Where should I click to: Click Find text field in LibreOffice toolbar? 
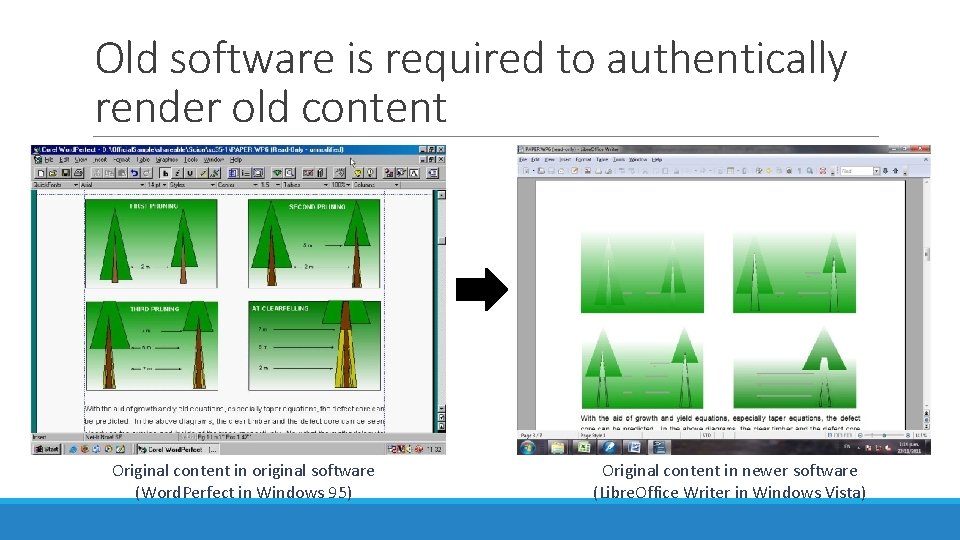click(x=857, y=171)
